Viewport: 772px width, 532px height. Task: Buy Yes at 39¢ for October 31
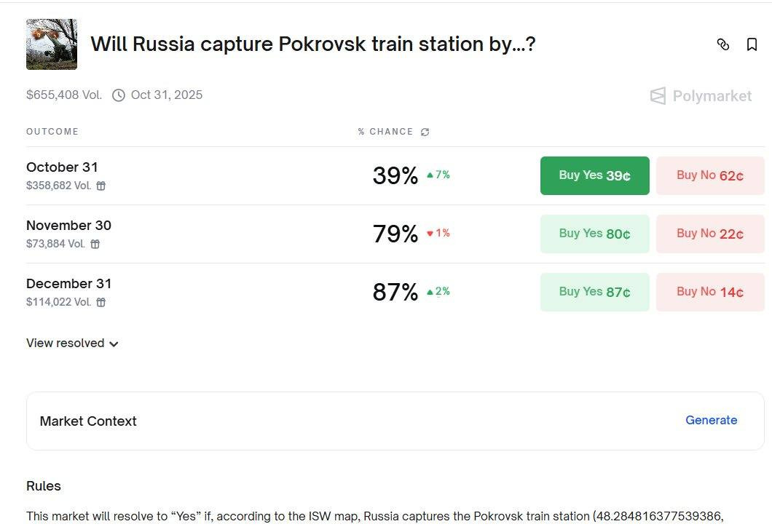594,175
